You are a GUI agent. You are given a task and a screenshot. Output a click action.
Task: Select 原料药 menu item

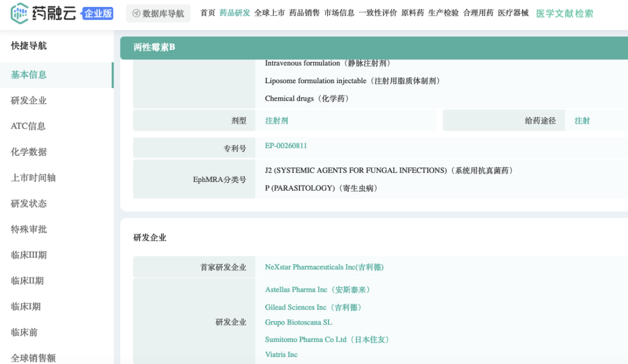pos(412,13)
